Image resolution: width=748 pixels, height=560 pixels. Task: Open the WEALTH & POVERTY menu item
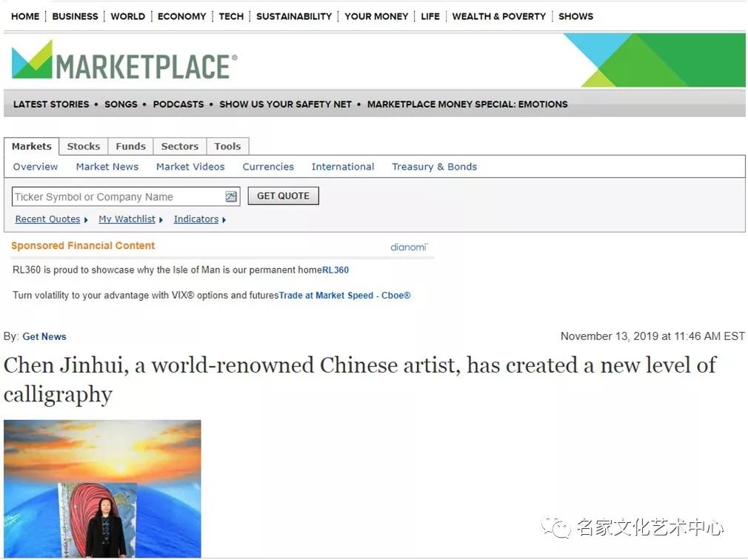coord(499,16)
